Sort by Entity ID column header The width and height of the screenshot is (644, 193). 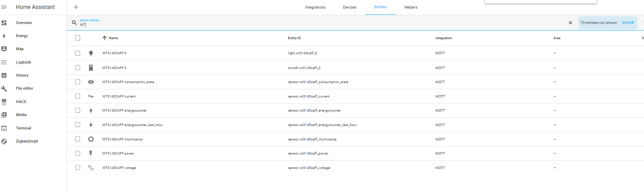(294, 38)
